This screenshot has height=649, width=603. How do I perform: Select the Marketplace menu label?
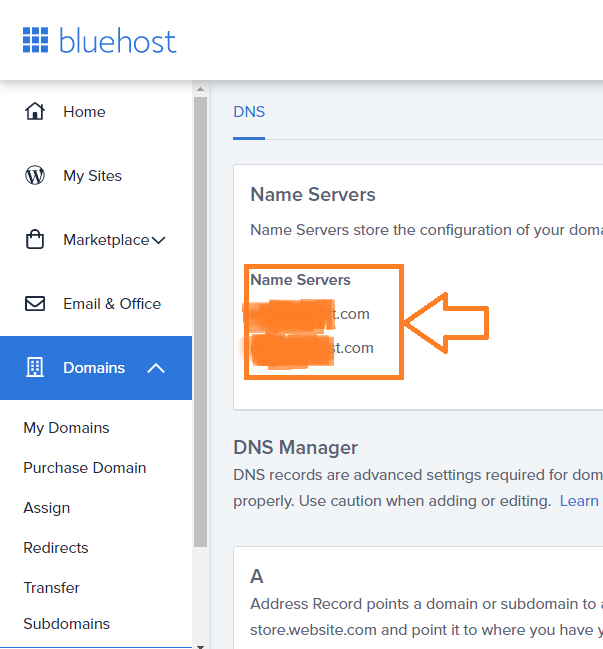[x=106, y=240]
